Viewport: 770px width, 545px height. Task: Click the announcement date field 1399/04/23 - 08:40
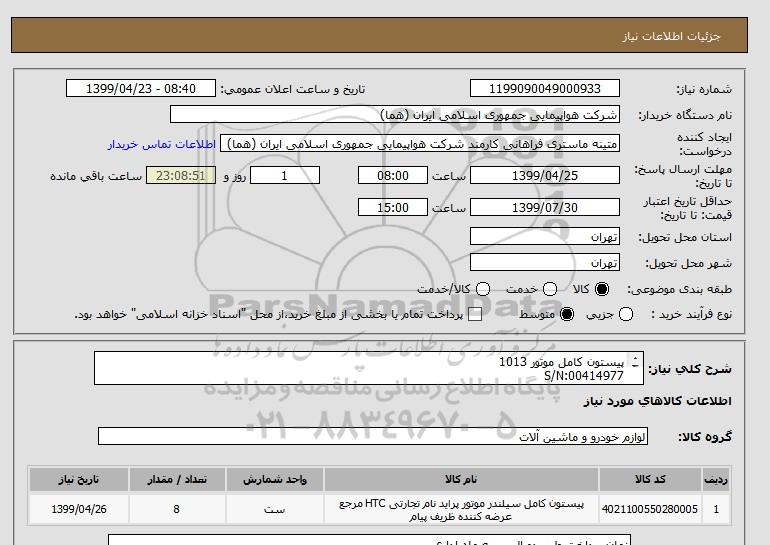141,88
